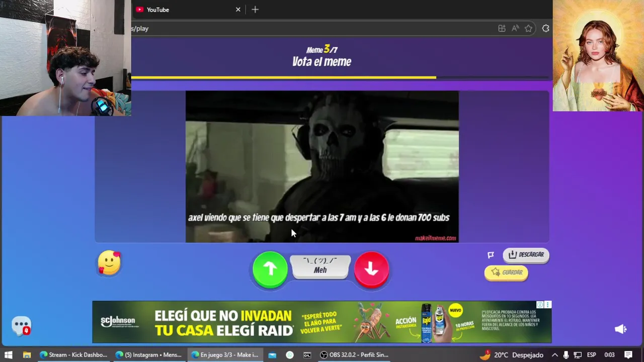The width and height of the screenshot is (644, 362).
Task: Report meme with flag icon
Action: [491, 255]
